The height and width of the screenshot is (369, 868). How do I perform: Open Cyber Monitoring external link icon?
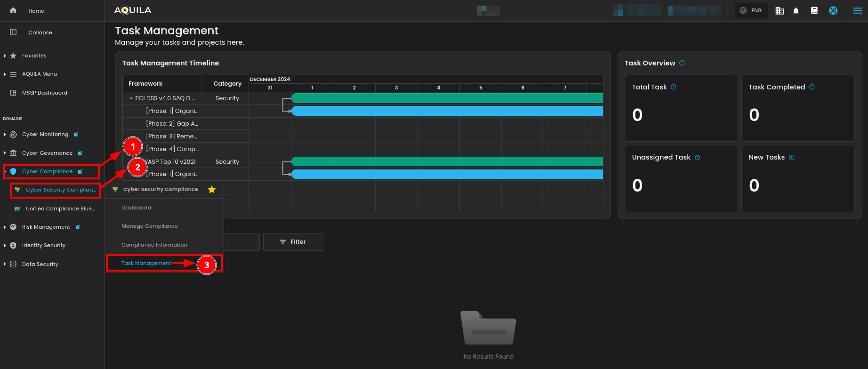76,135
